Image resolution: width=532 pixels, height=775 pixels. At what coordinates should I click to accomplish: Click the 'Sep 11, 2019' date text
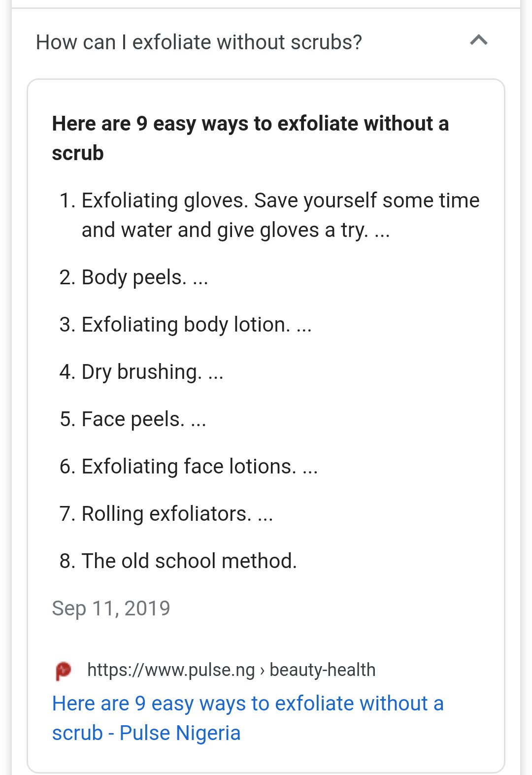(x=111, y=608)
